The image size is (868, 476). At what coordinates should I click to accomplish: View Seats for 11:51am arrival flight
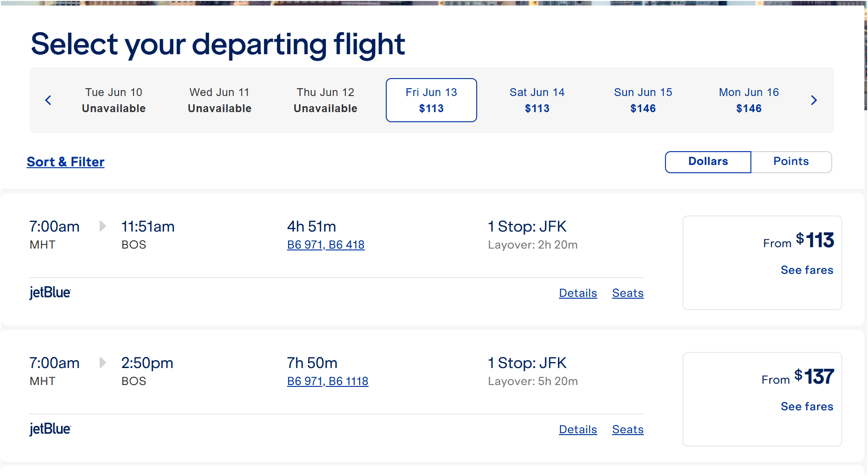[627, 293]
